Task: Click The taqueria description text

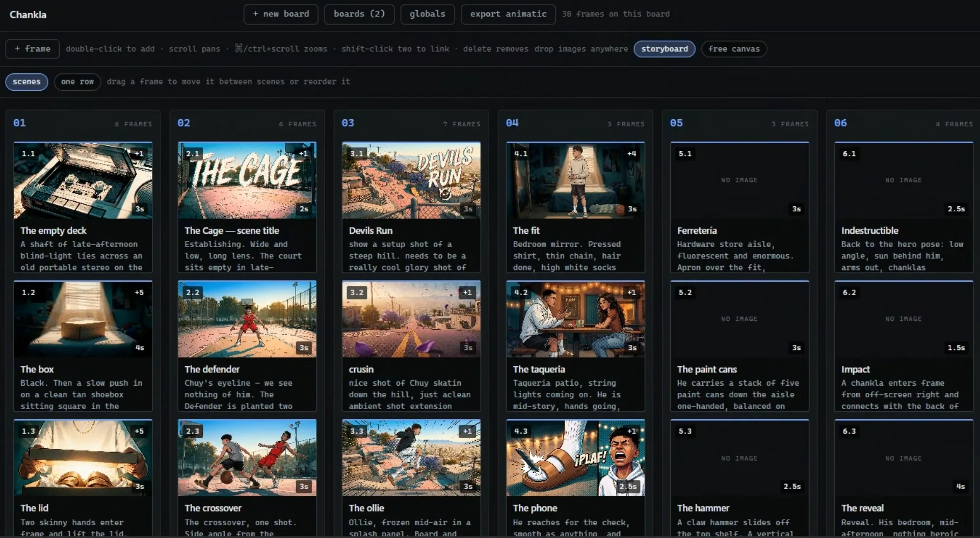Action: [566, 394]
